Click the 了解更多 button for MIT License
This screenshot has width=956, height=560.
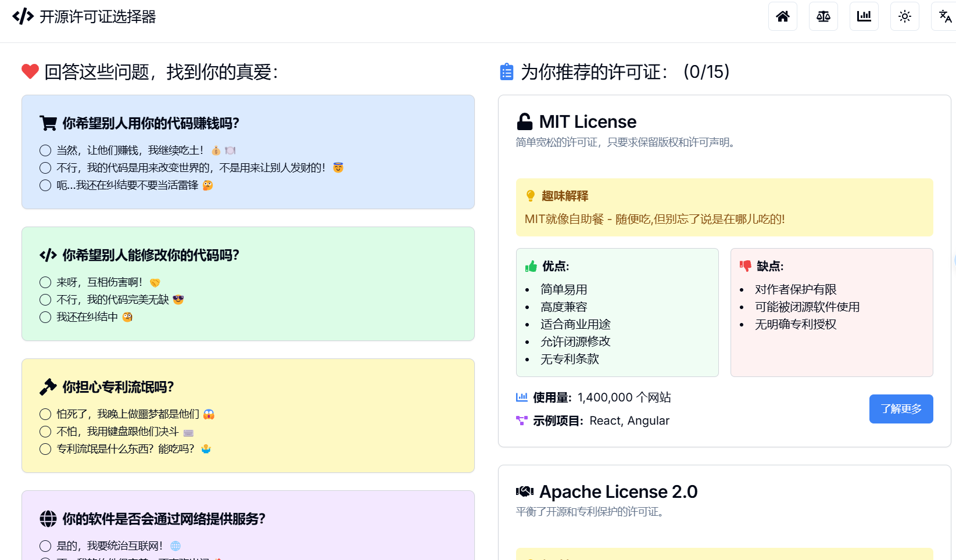901,409
